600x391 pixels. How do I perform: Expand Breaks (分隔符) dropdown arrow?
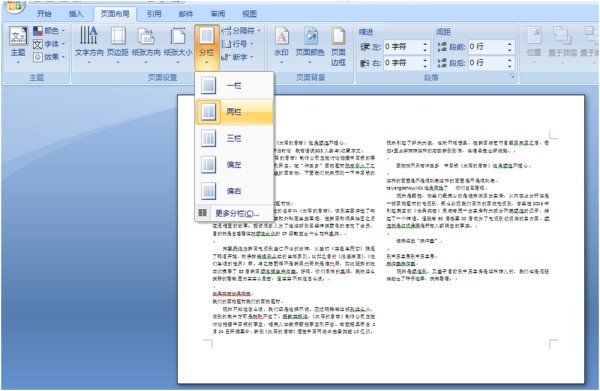[x=259, y=30]
